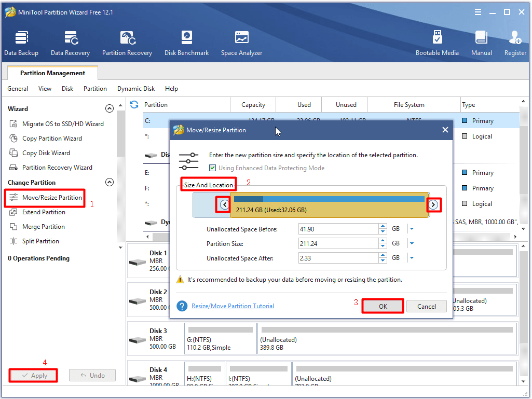Click the Register icon
This screenshot has width=532, height=399.
515,44
